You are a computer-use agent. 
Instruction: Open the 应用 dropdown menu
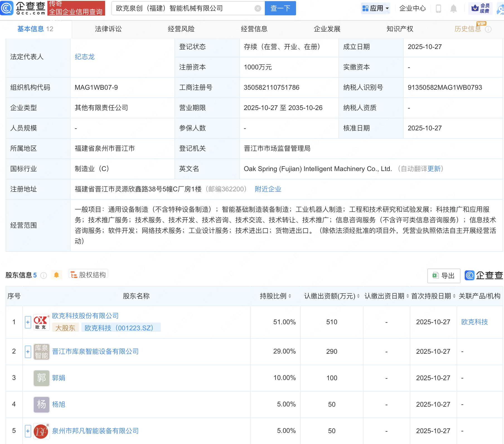tap(375, 8)
